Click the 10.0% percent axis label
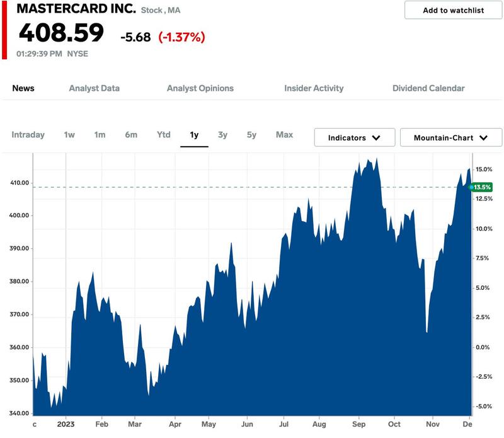Viewport: 504px width, 438px height. click(x=484, y=229)
